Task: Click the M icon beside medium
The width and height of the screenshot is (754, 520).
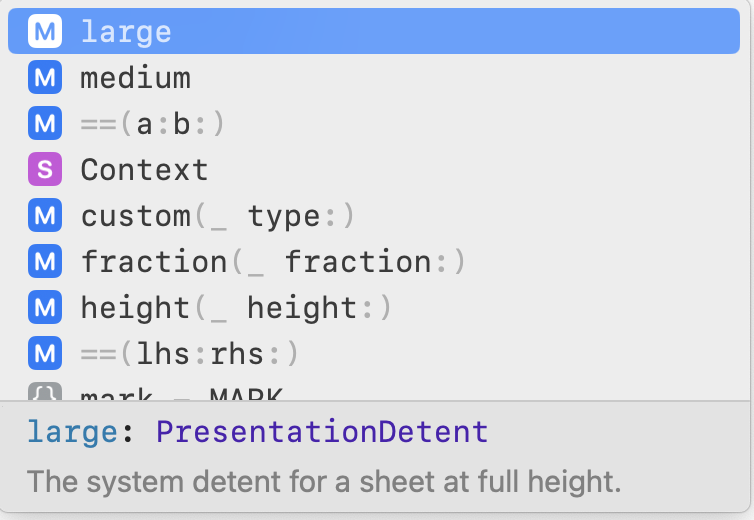Action: pos(45,77)
